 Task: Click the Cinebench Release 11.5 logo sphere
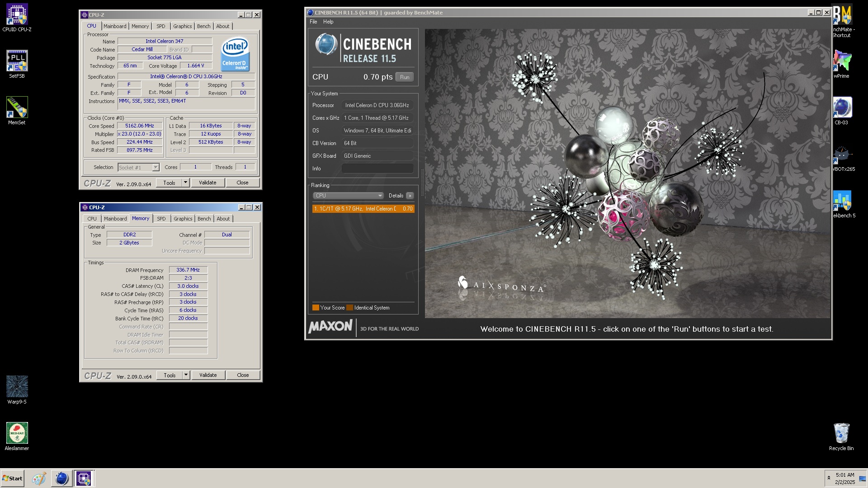tap(326, 45)
